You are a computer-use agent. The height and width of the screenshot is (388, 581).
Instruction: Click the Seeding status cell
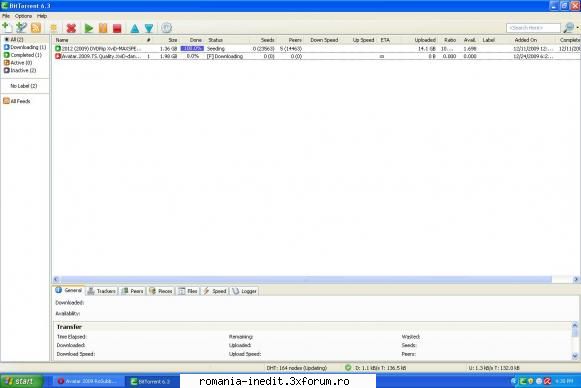216,49
